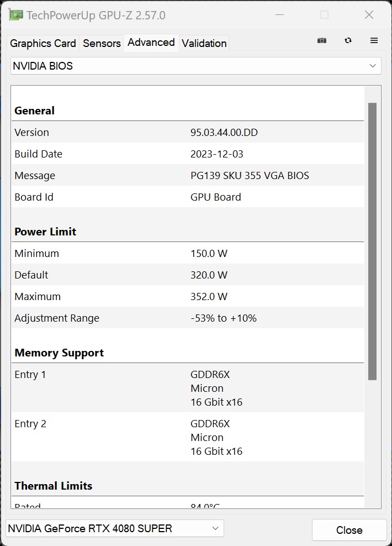Screen dimensions: 392x546
Task: Select the BIOS Version row
Action: point(187,132)
